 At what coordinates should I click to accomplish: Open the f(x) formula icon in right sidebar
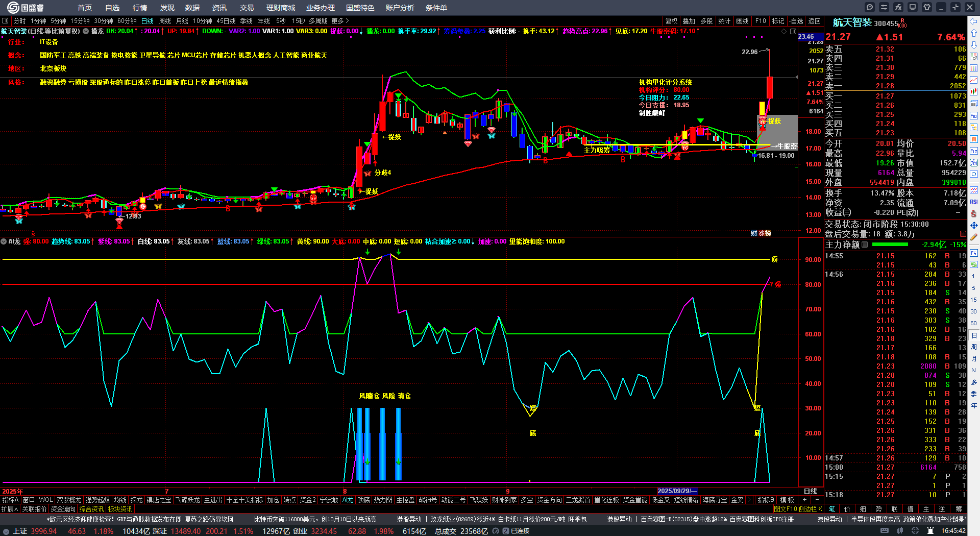click(x=974, y=163)
